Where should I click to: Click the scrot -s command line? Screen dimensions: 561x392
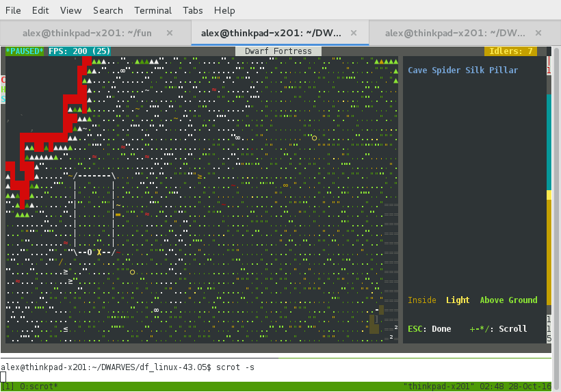coord(128,367)
